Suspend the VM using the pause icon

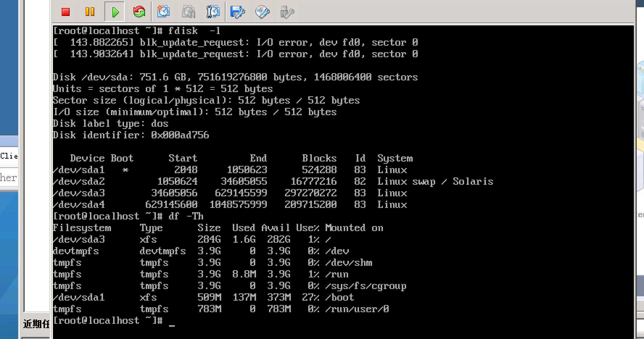pos(90,12)
